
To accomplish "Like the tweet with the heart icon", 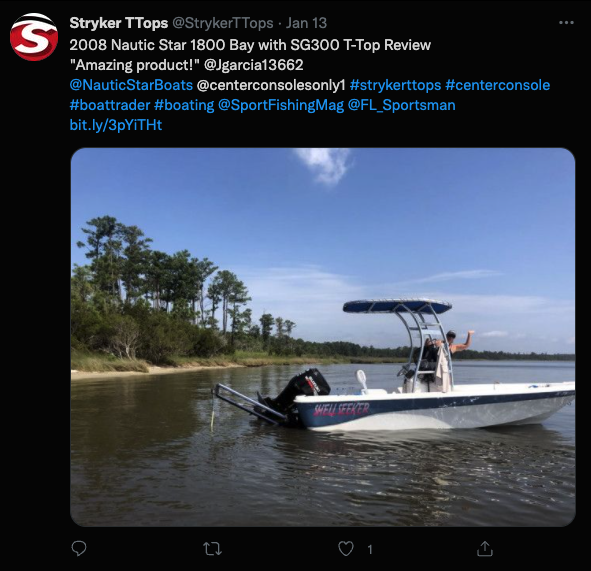I will (x=346, y=549).
